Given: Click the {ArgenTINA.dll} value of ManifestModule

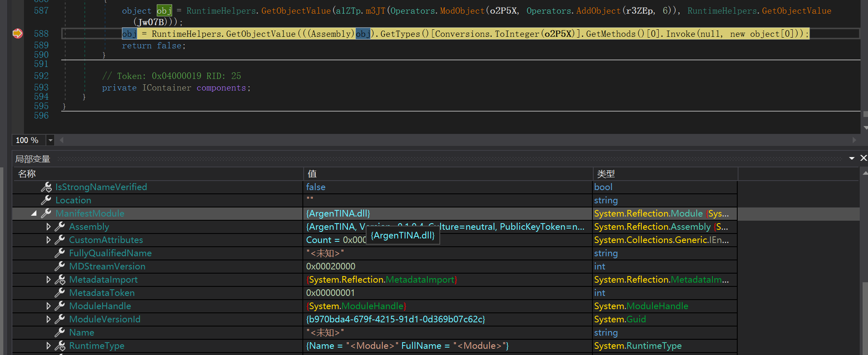Looking at the screenshot, I should tap(338, 214).
